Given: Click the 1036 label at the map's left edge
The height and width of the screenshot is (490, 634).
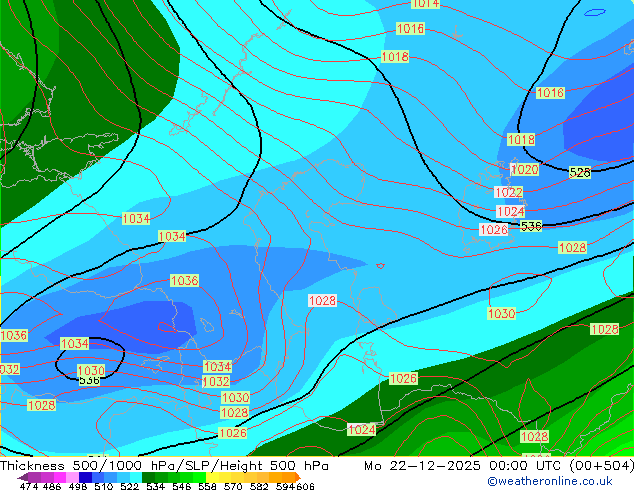Looking at the screenshot, I should [x=14, y=335].
